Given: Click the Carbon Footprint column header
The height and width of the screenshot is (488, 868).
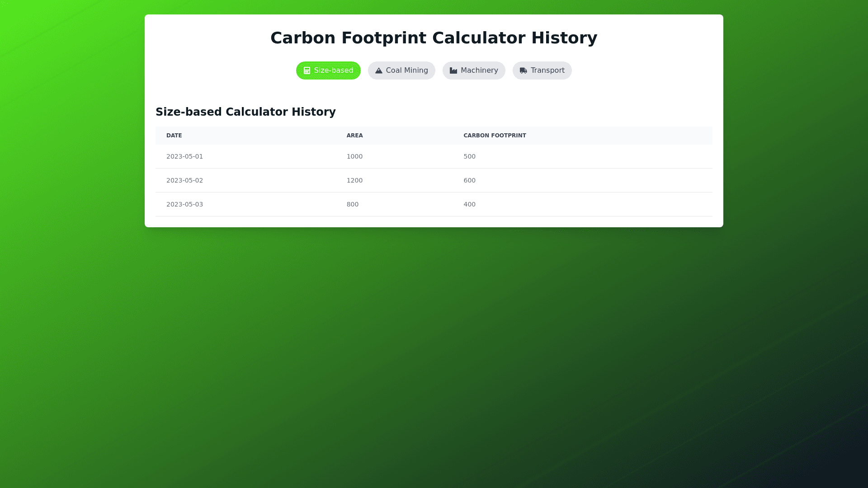Looking at the screenshot, I should [495, 136].
